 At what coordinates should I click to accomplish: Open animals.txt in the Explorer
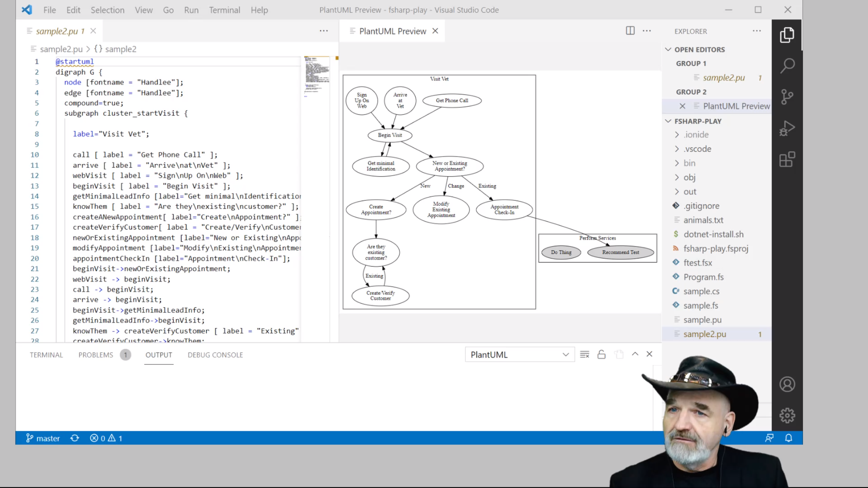(x=703, y=220)
